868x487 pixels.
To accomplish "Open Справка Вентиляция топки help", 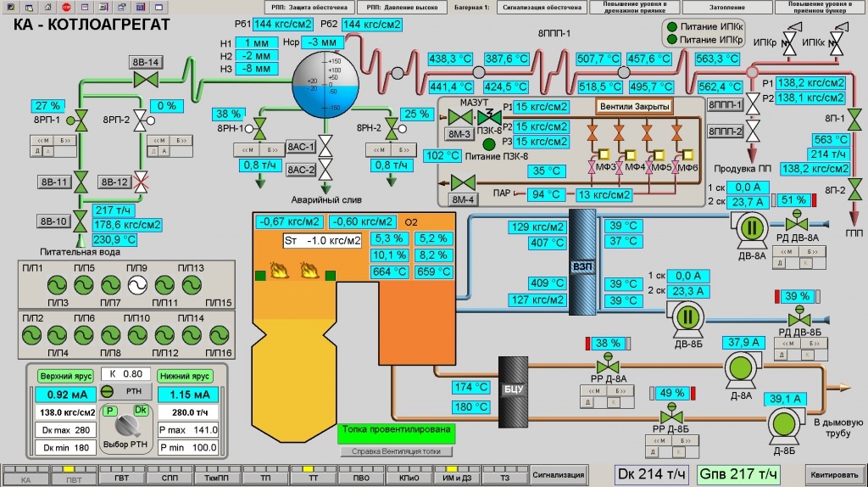I will 397,451.
